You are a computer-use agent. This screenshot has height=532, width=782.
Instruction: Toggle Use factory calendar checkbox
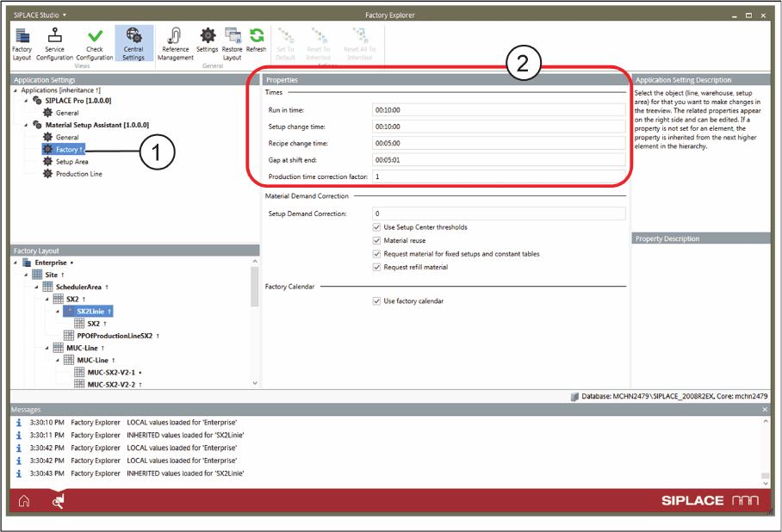coord(376,301)
